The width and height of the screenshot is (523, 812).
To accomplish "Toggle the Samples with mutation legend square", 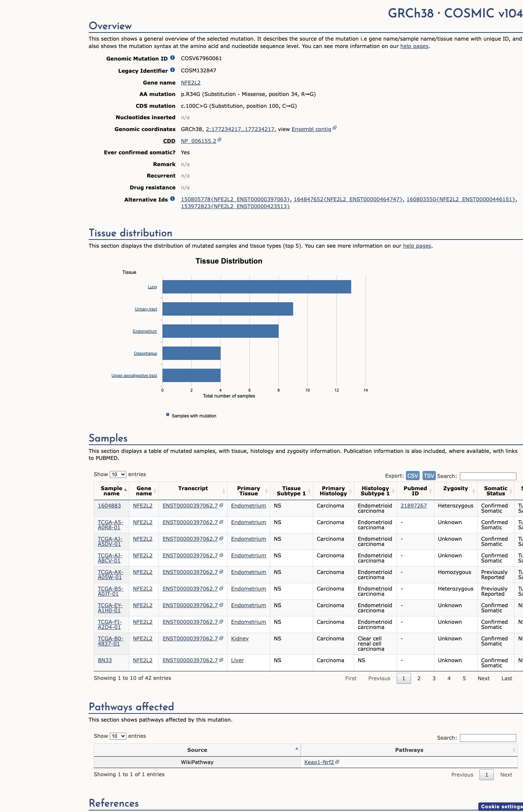I will pos(168,414).
